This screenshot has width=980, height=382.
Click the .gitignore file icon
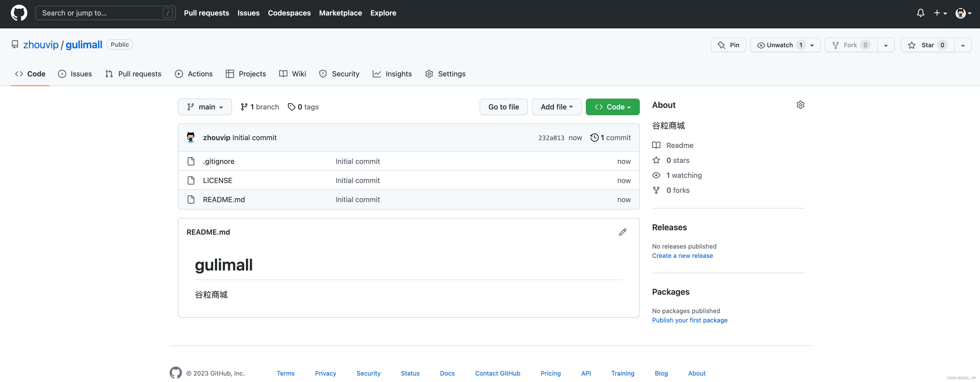(191, 161)
